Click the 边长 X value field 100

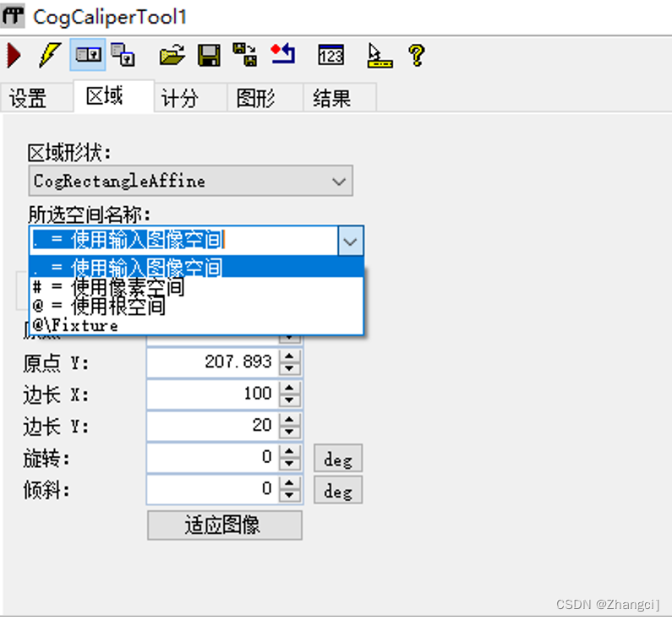[x=213, y=394]
